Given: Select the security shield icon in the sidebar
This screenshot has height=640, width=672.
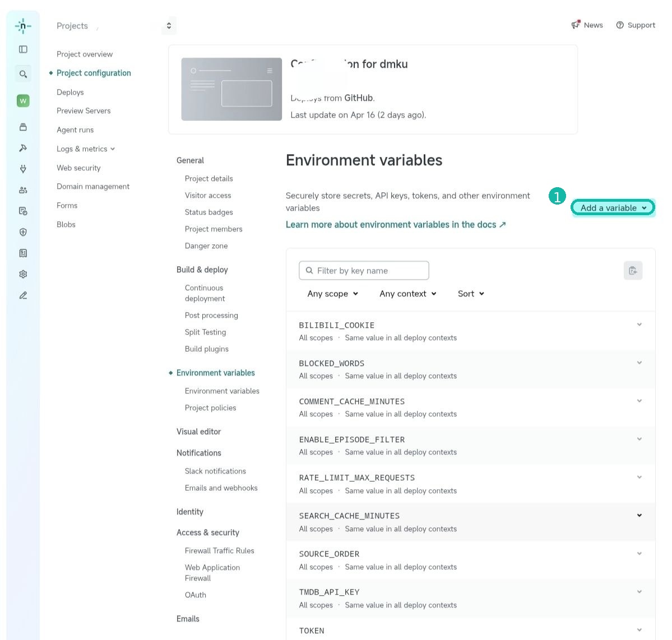Looking at the screenshot, I should [23, 231].
